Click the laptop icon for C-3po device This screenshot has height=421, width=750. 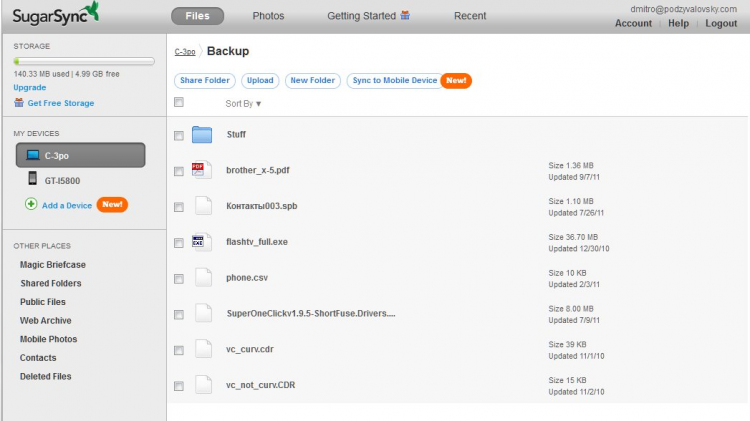pyautogui.click(x=33, y=155)
